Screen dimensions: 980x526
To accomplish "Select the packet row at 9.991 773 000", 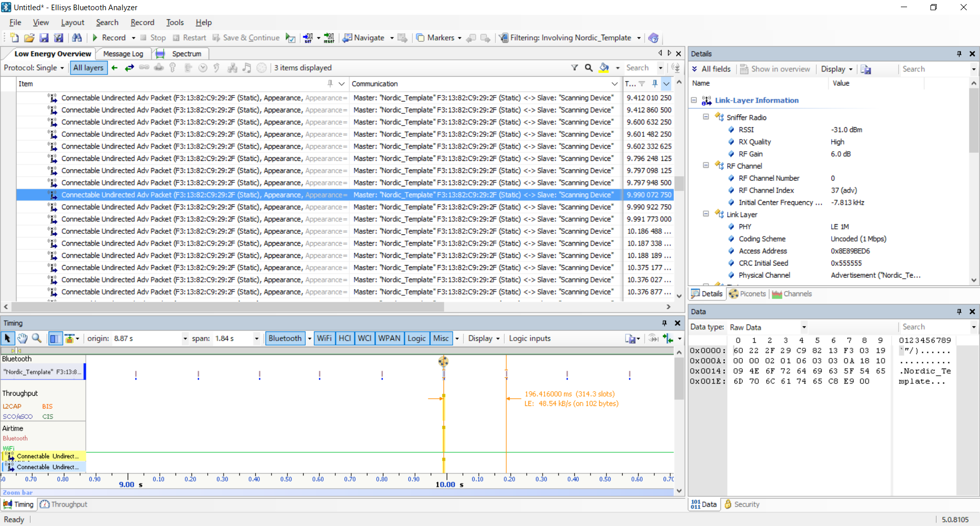I will (345, 219).
